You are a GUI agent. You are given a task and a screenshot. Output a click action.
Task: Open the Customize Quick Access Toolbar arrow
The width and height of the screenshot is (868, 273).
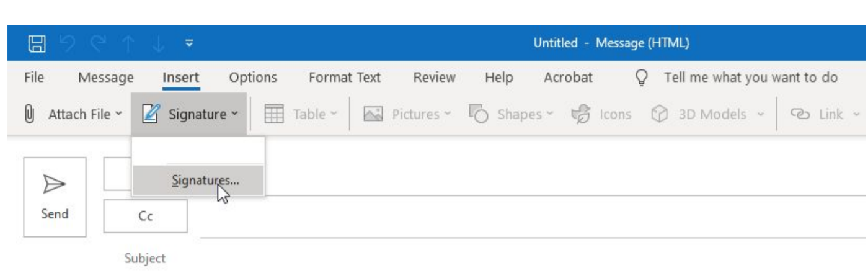coord(189,44)
